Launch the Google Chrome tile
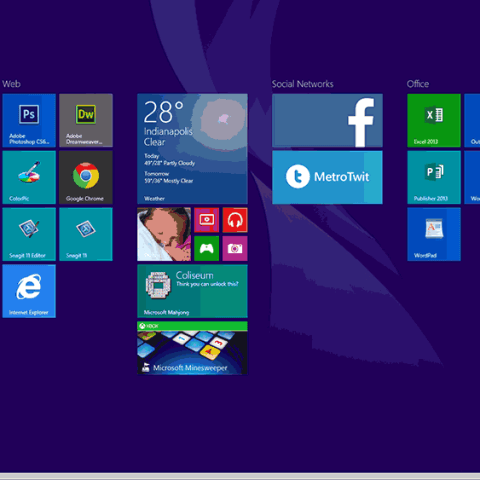 [x=86, y=177]
